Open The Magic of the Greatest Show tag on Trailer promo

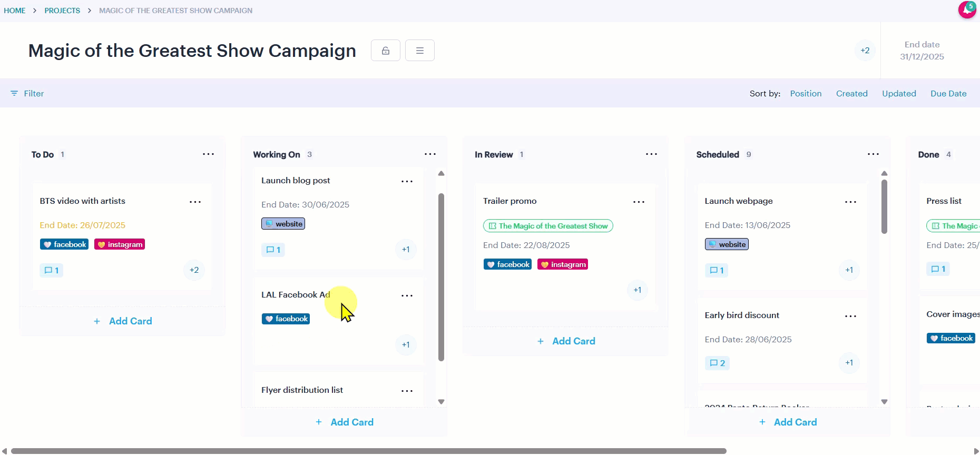point(548,226)
